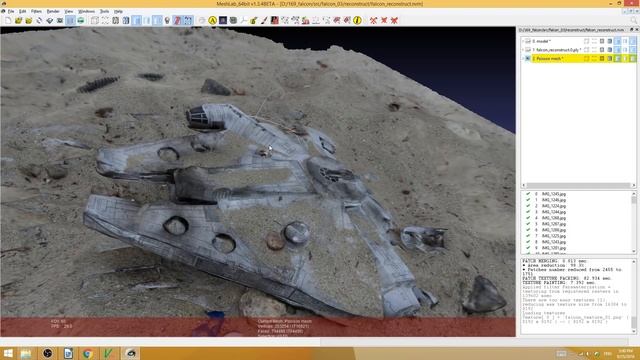The image size is (640, 360).
Task: Click the layer list left scroll arrow
Action: click(x=523, y=185)
